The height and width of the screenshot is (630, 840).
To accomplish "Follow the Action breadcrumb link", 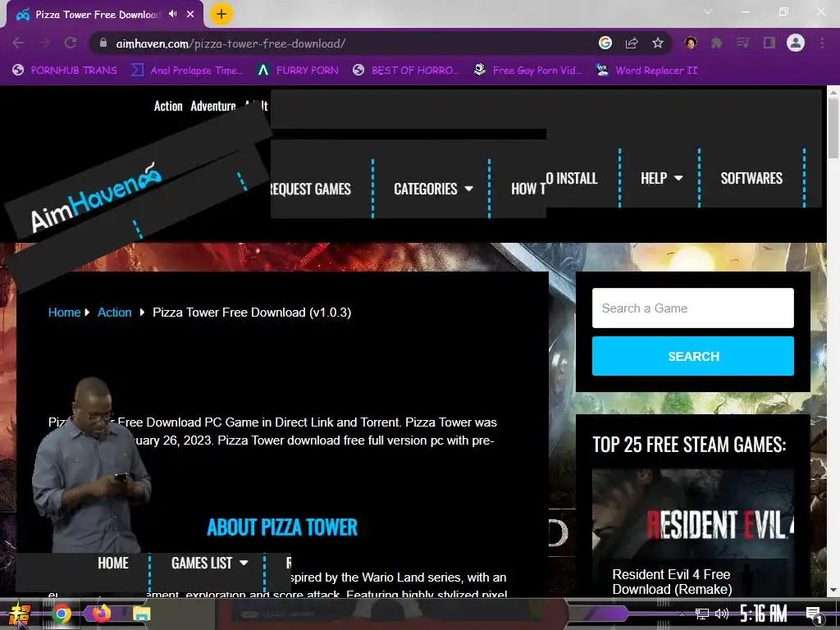I will click(x=115, y=313).
